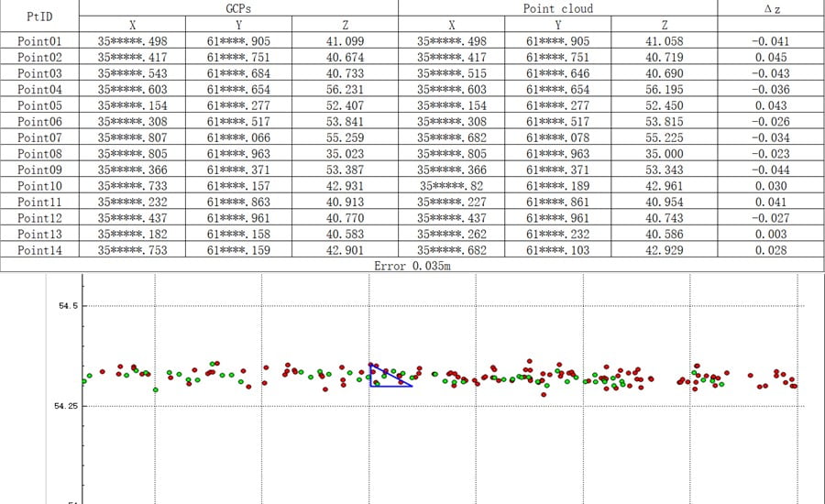Click point cloud Z value 52.450
Image resolution: width=825 pixels, height=504 pixels.
[x=664, y=105]
